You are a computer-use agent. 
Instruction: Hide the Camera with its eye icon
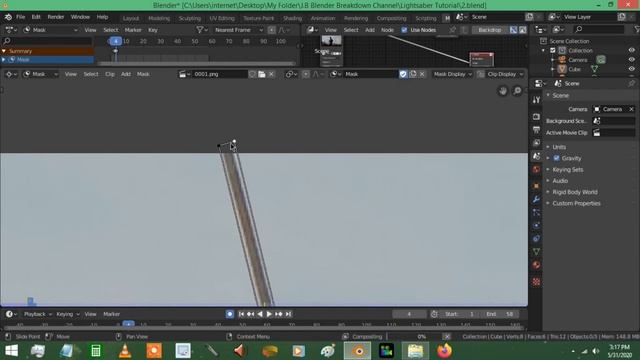632,60
